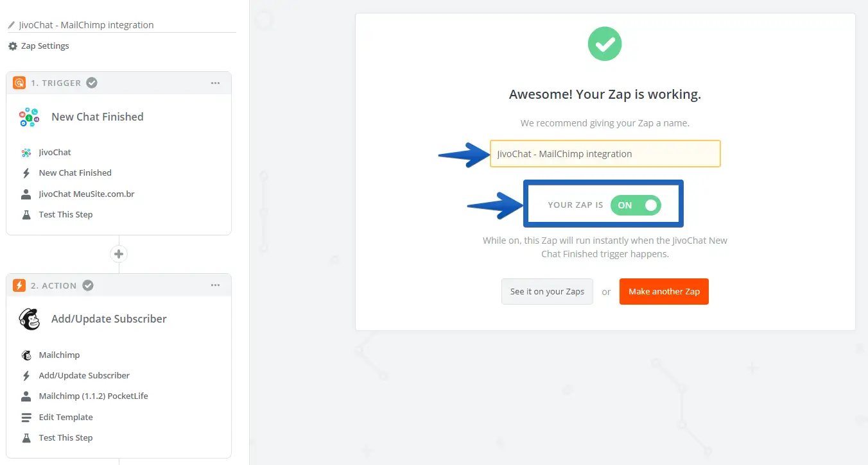Open the Trigger step three-dot menu
This screenshot has width=868, height=465.
pos(215,83)
